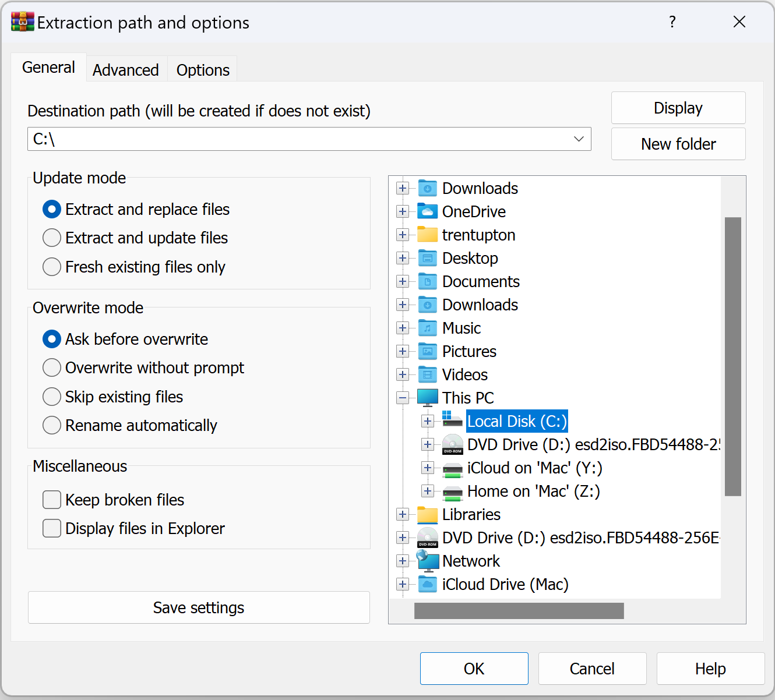Expand the Music folder node
The height and width of the screenshot is (700, 775).
coord(403,328)
